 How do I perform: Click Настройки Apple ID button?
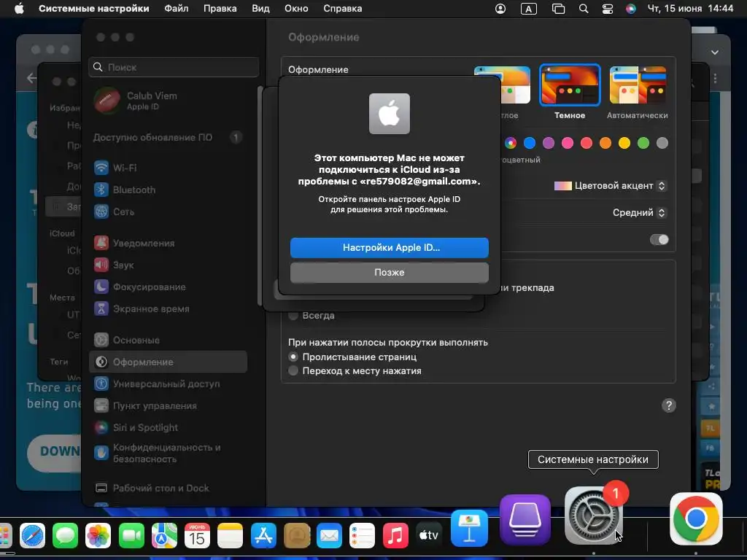click(390, 248)
